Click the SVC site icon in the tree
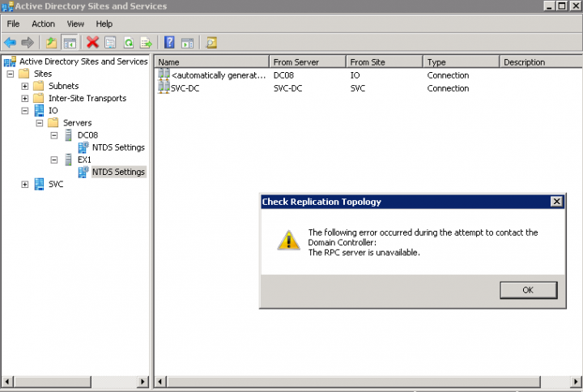 point(39,184)
